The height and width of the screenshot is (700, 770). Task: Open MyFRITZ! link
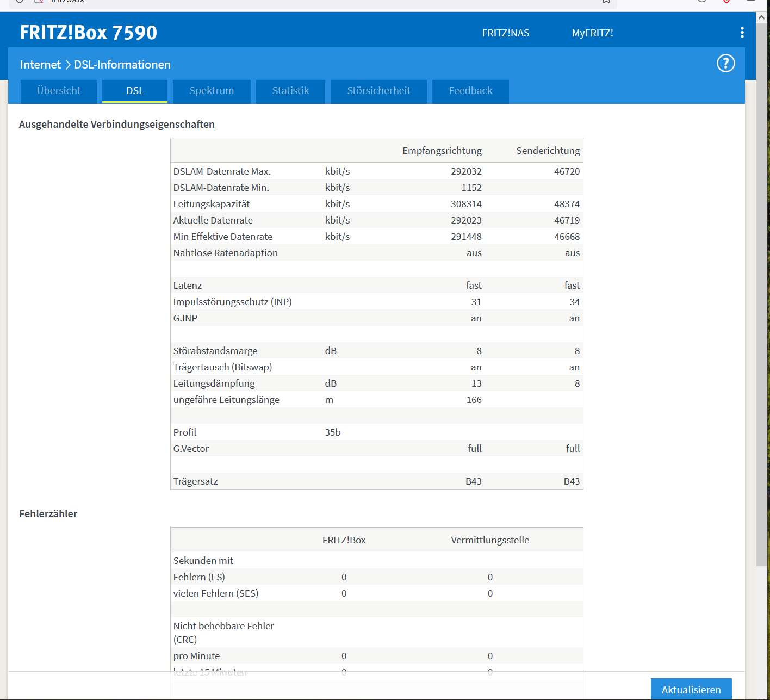593,33
